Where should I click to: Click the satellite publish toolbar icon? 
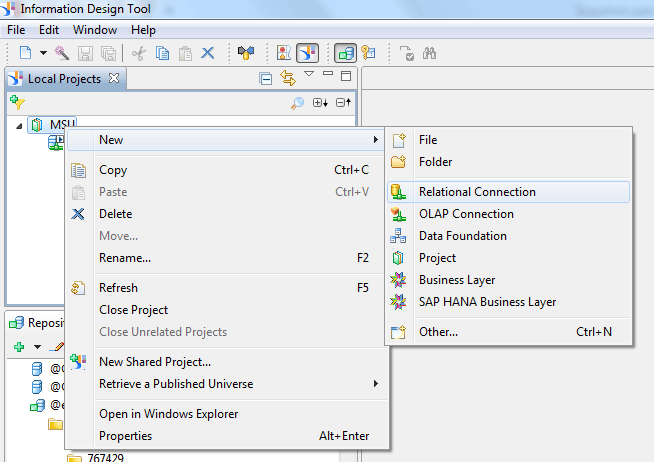click(x=246, y=53)
